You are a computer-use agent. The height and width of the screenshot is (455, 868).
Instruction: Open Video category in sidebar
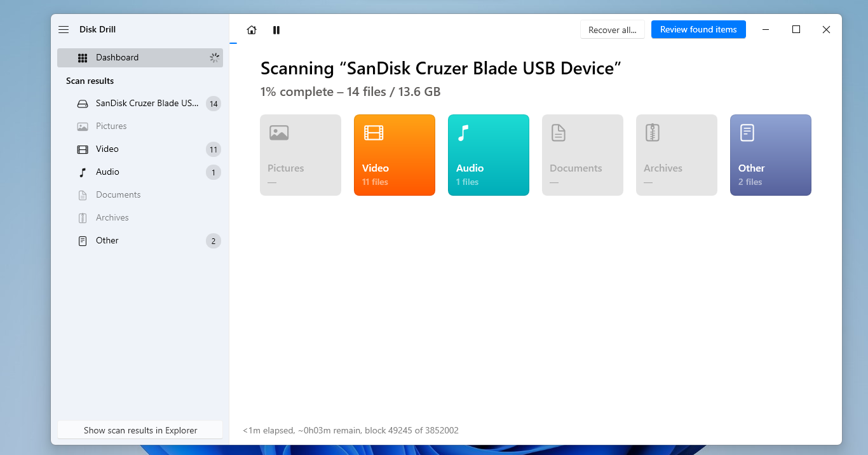140,149
